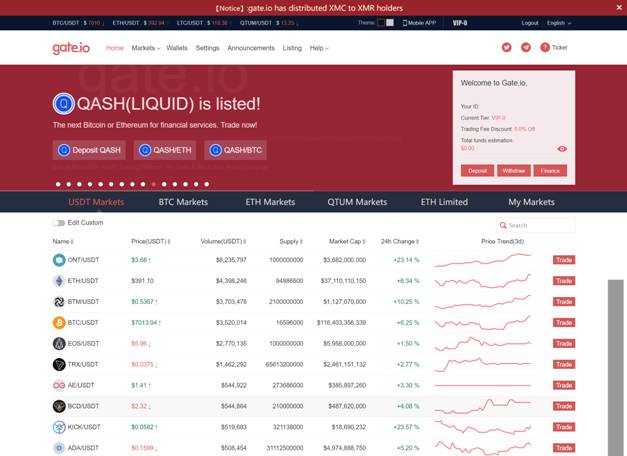Click Deposit in the welcome panel

tap(477, 171)
